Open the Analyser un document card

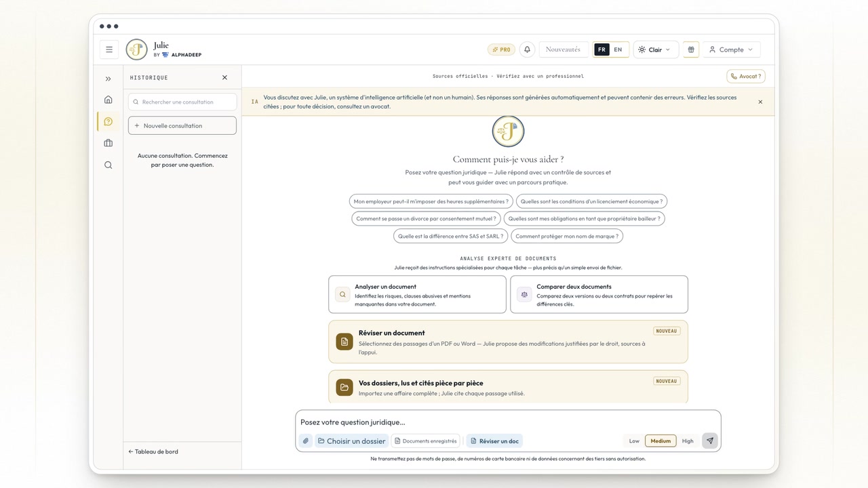coord(417,294)
